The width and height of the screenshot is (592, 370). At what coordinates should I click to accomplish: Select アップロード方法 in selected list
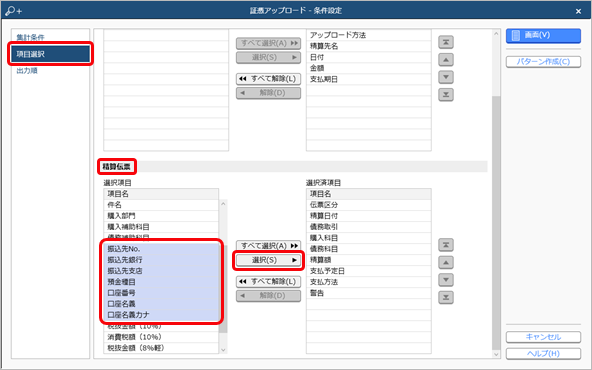pyautogui.click(x=368, y=35)
